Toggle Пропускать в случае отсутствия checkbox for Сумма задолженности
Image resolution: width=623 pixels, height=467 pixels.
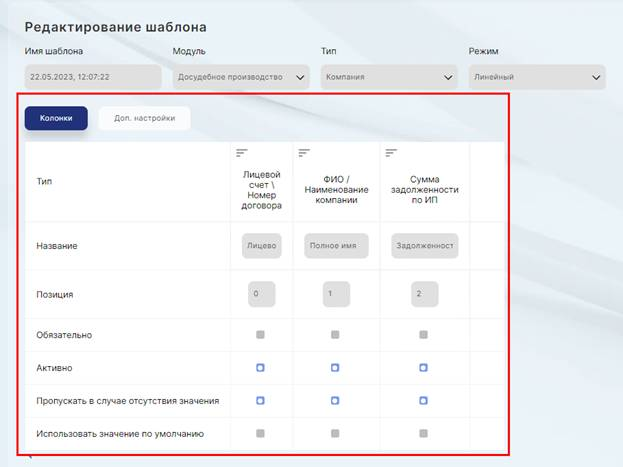(x=424, y=401)
